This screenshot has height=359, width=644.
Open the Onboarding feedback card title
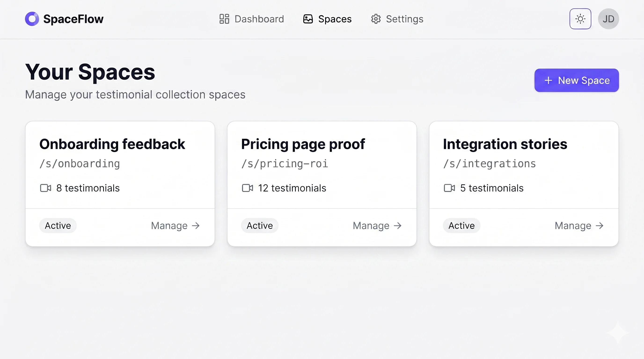point(112,144)
